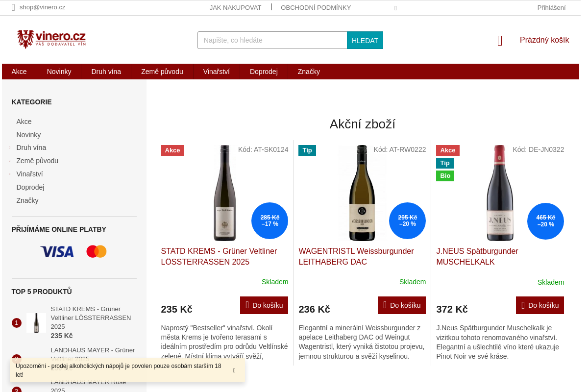
Task: Open Značky in the red navbar
Action: click(x=309, y=72)
